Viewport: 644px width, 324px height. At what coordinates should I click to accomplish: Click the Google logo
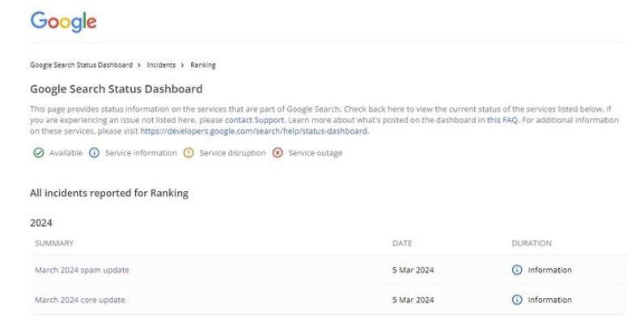coord(63,23)
